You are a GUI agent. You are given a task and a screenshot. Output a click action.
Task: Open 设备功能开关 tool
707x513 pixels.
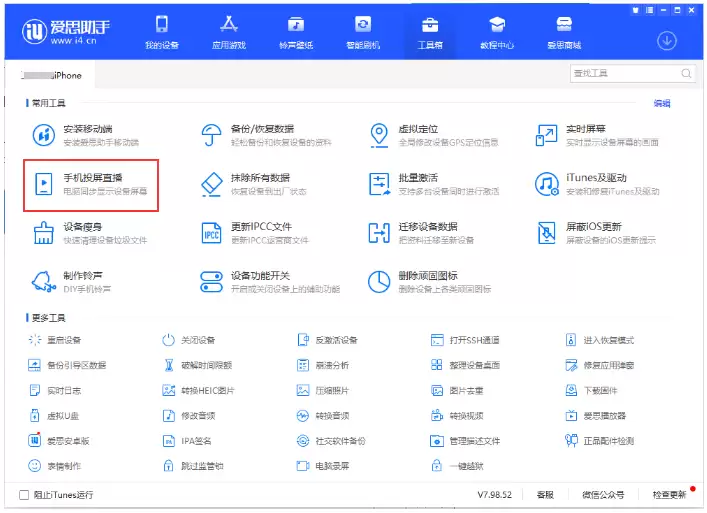270,282
